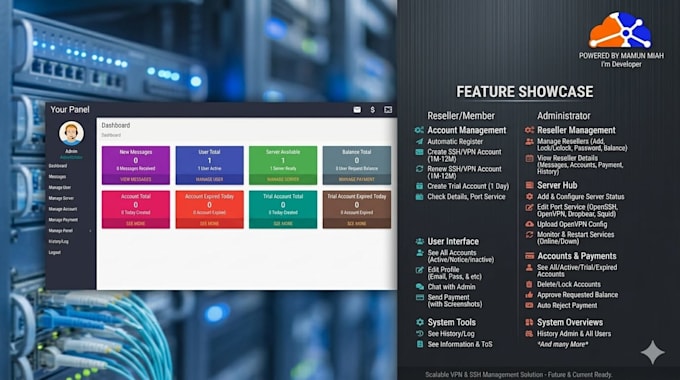Click the exit icon in panel header
Viewport: 680px width, 380px height.
pyautogui.click(x=388, y=110)
